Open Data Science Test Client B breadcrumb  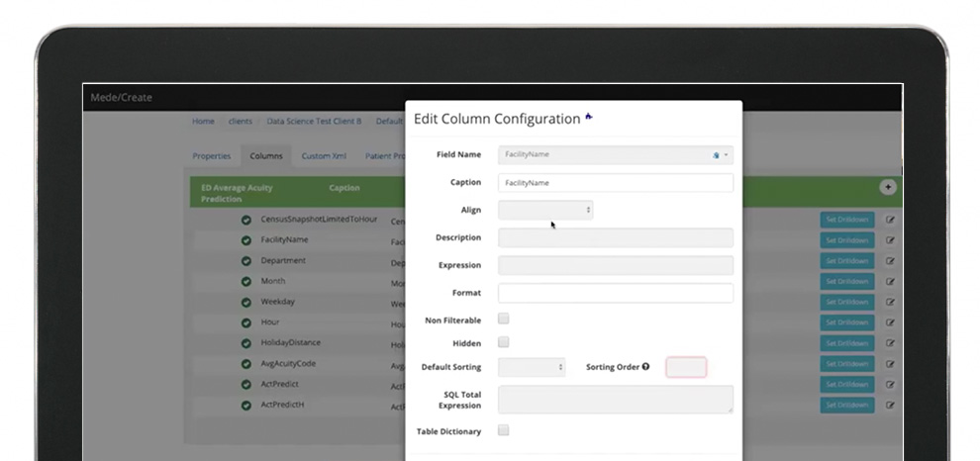pyautogui.click(x=314, y=121)
